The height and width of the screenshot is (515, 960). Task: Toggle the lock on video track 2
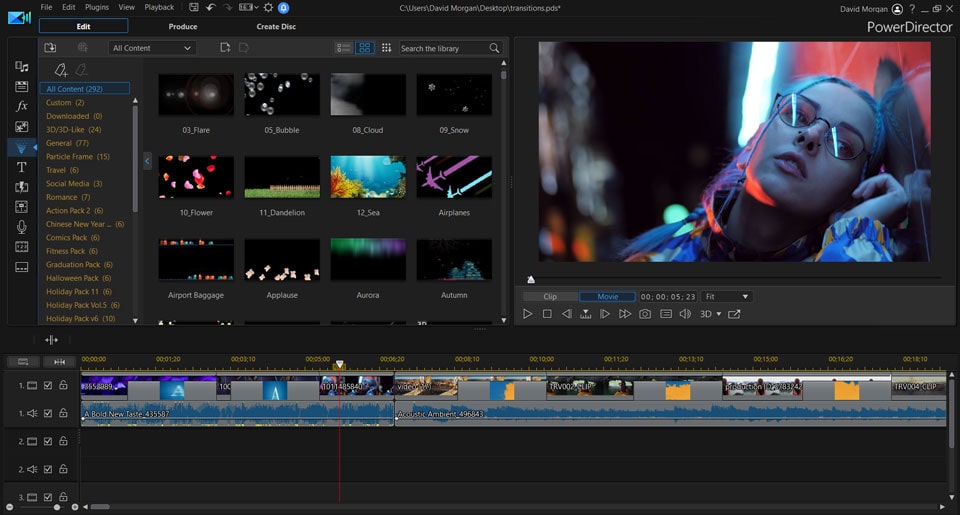point(63,441)
